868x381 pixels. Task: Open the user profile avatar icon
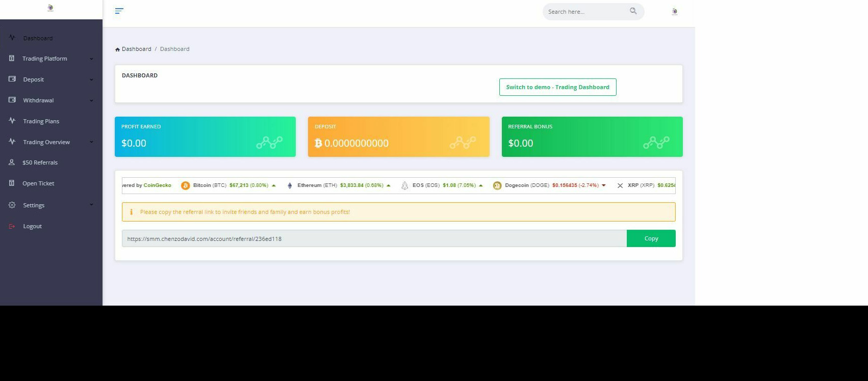674,11
